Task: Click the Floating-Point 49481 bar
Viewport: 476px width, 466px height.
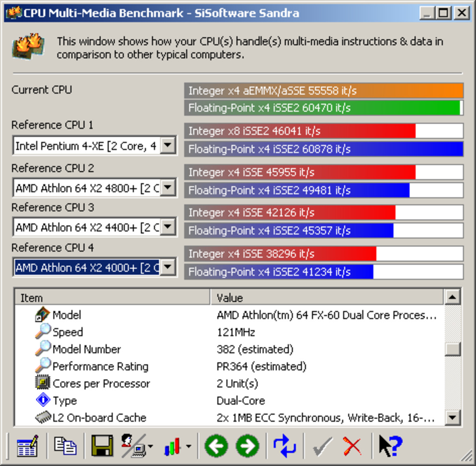Action: 323,190
